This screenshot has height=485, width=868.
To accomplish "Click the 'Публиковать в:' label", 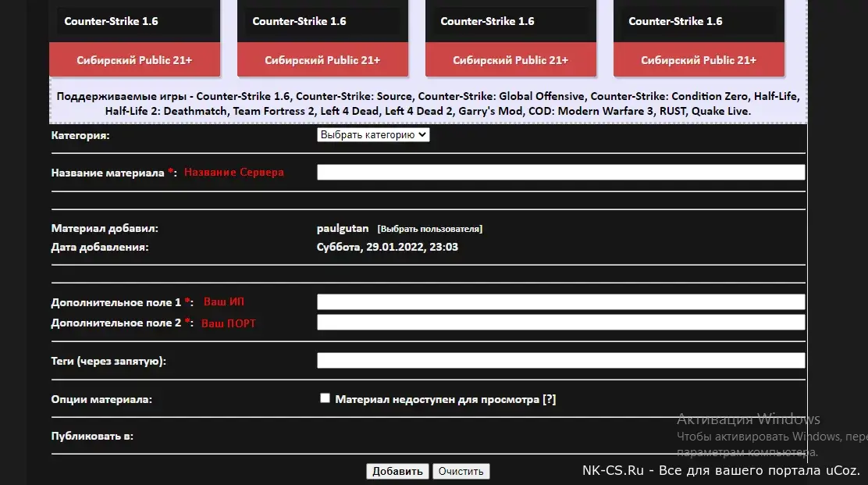I will (x=92, y=437).
